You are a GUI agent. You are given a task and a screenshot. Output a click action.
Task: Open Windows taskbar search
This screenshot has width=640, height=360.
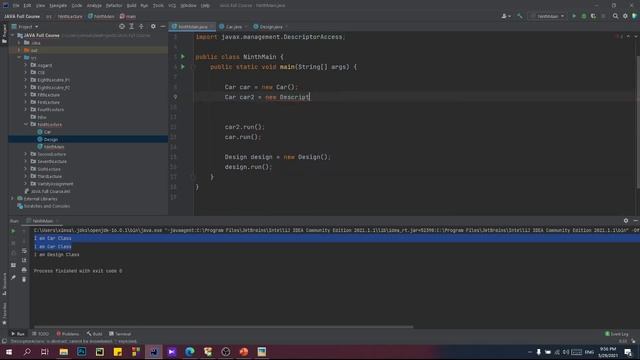point(27,351)
